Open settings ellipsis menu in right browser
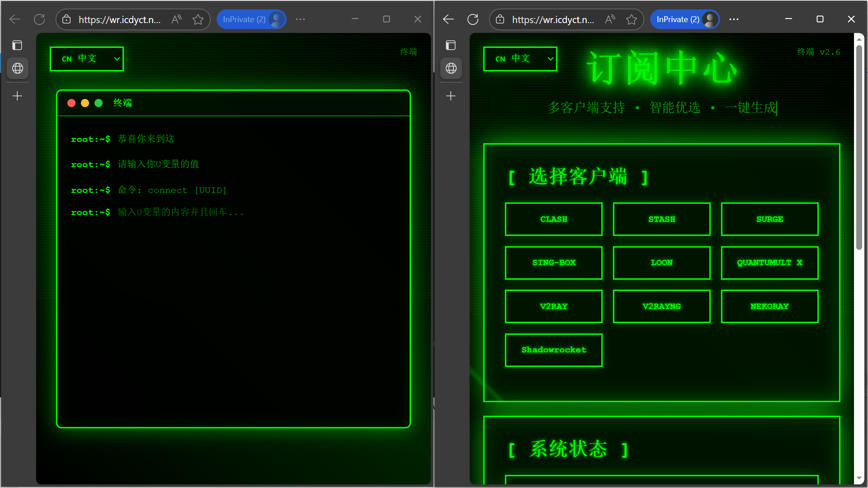 point(734,19)
